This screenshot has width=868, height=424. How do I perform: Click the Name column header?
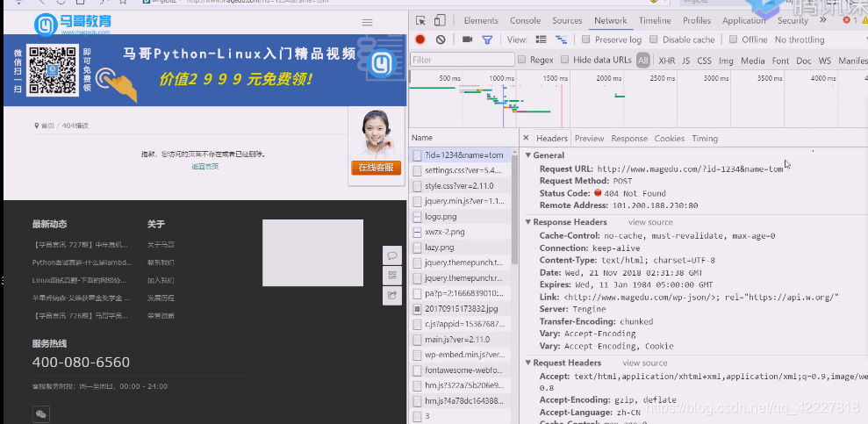click(x=464, y=138)
